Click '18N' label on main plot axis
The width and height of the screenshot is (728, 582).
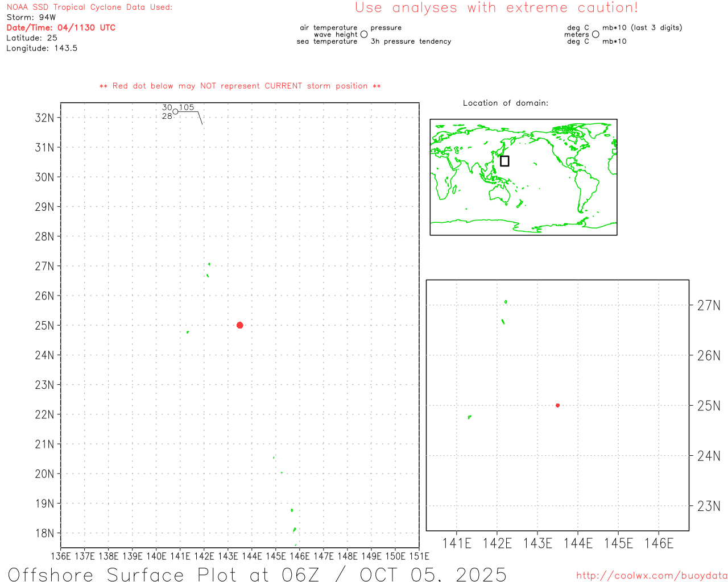tap(44, 533)
